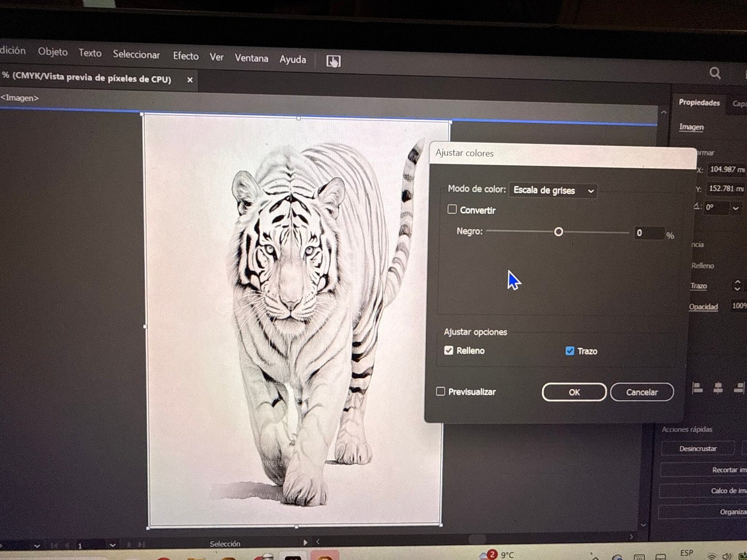This screenshot has width=747, height=560.
Task: Uncheck the Relleno option
Action: (x=449, y=350)
